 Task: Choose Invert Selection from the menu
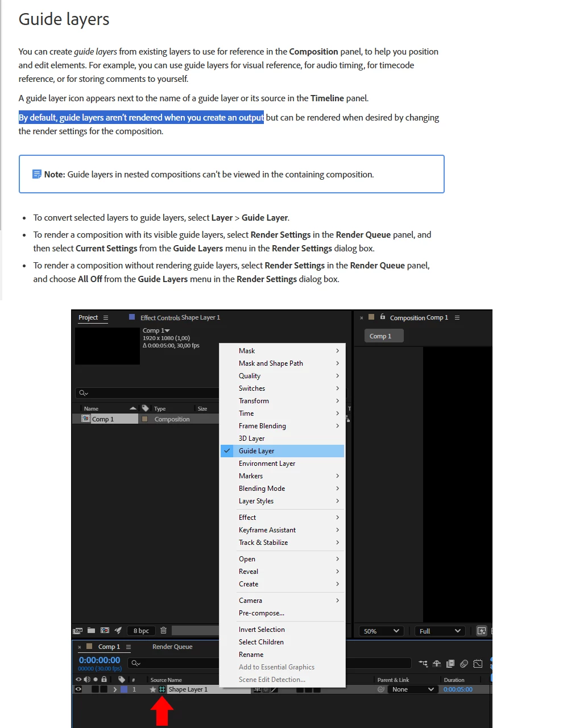click(282, 630)
